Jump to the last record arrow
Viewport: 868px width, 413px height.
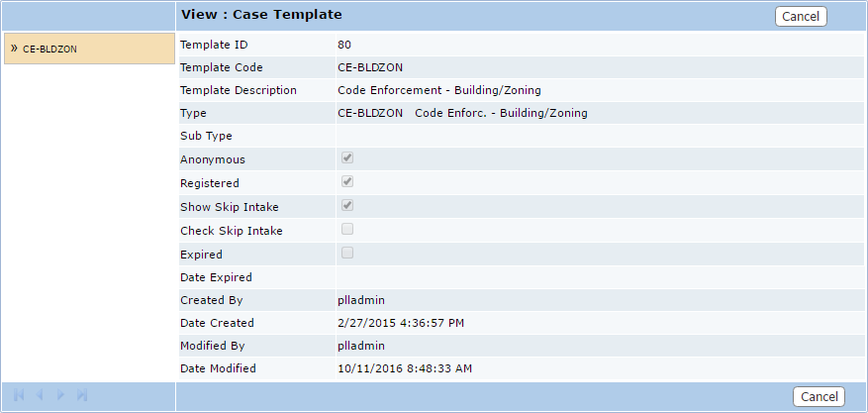(x=82, y=395)
